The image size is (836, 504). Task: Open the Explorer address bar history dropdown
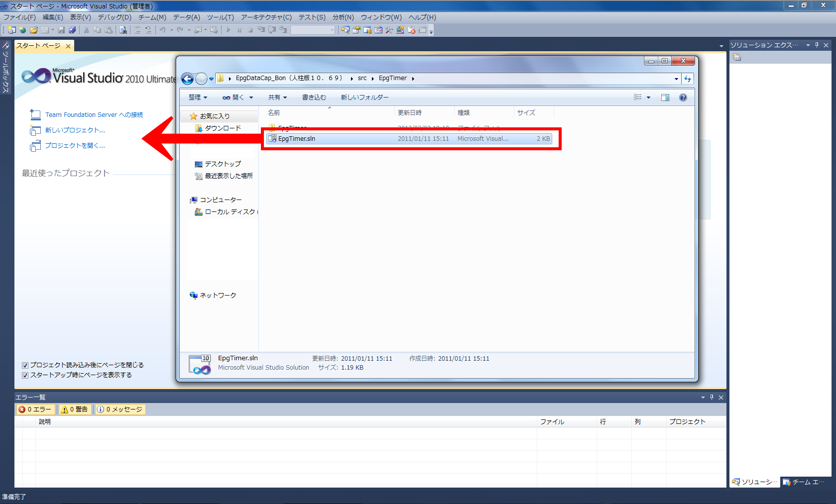[x=676, y=79]
